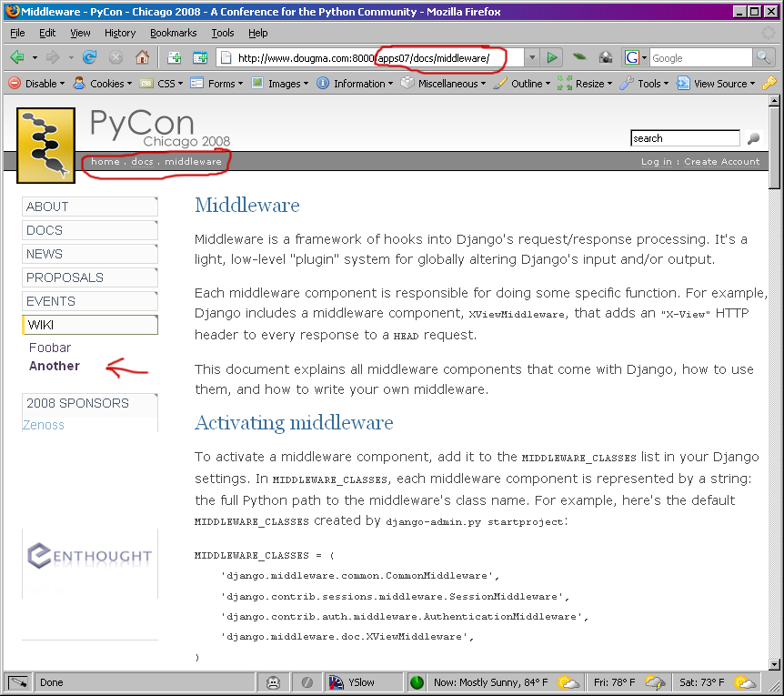Screen dimensions: 784x696
Task: Open the Tools menu in the menu bar
Action: click(223, 33)
